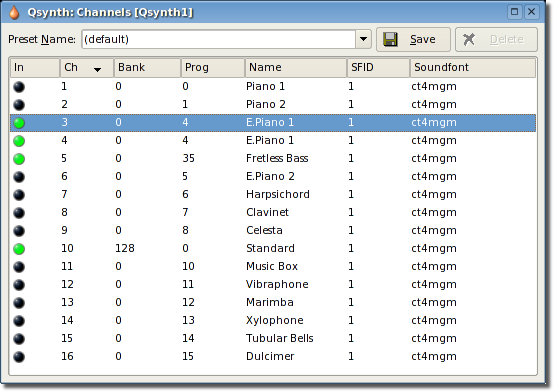This screenshot has height=392, width=554.
Task: Click the LED indicator for channel 9
Action: click(19, 231)
